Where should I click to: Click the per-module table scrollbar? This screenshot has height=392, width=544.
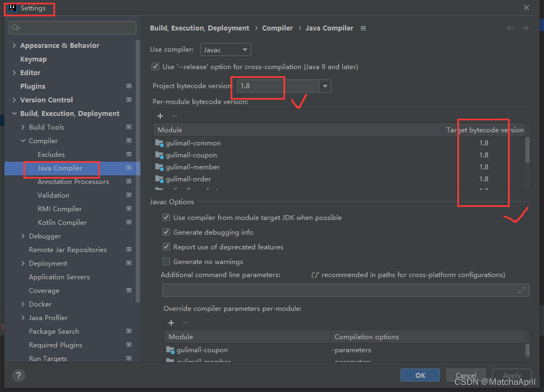pos(528,150)
